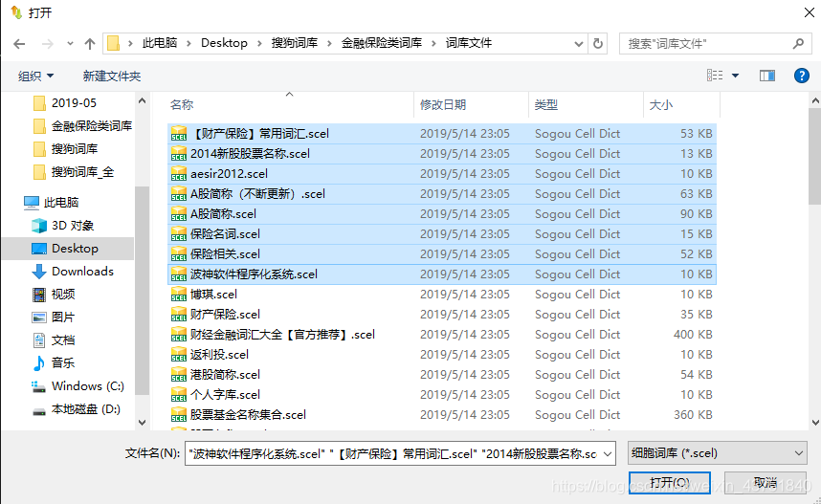Open the 细胞词库 (*.scel) file type dropdown
Screen dimensions: 821x504
coord(717,453)
